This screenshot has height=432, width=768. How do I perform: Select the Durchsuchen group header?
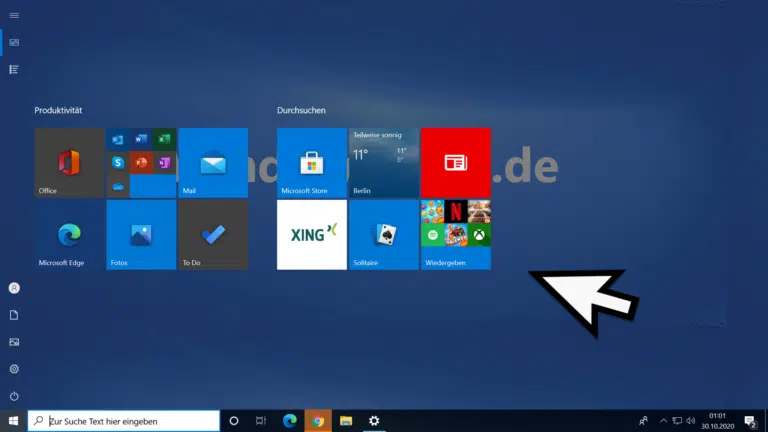tap(301, 110)
